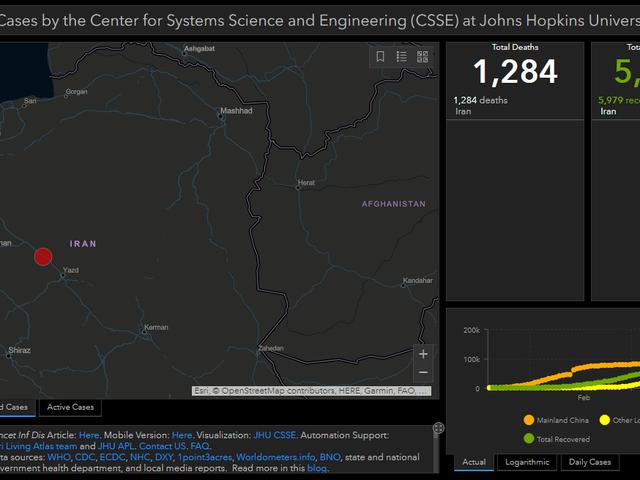Open the WHO data source link
The width and height of the screenshot is (640, 480).
pyautogui.click(x=59, y=457)
